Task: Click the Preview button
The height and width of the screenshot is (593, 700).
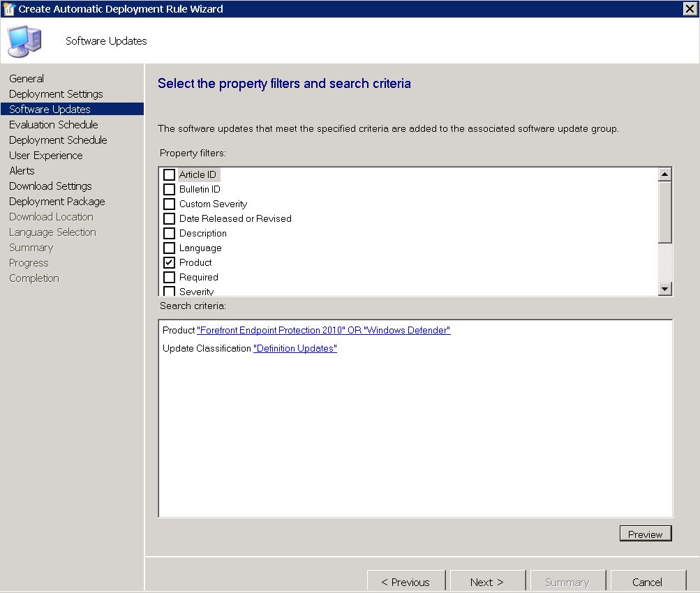Action: coord(646,534)
